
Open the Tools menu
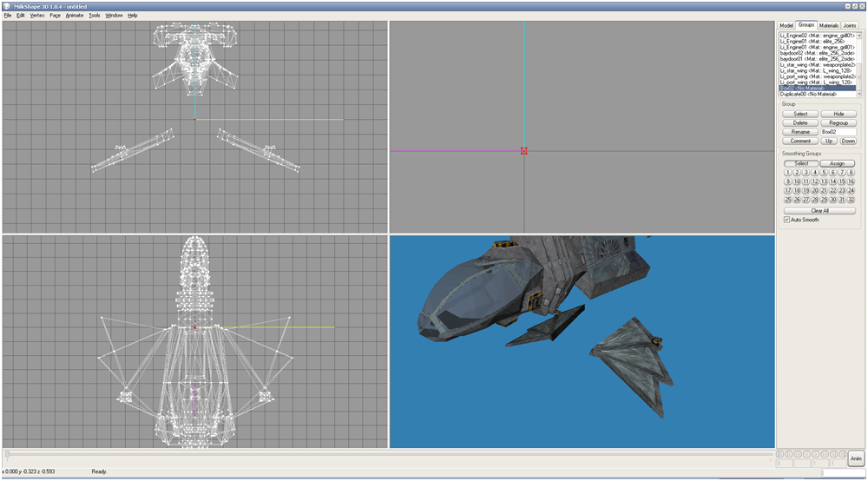(95, 16)
